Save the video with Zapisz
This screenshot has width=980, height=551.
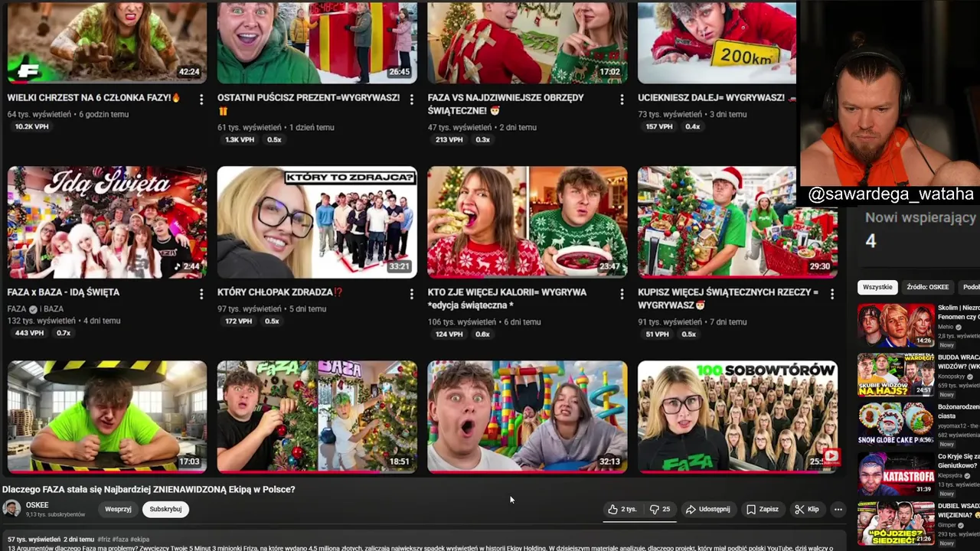[x=763, y=509]
